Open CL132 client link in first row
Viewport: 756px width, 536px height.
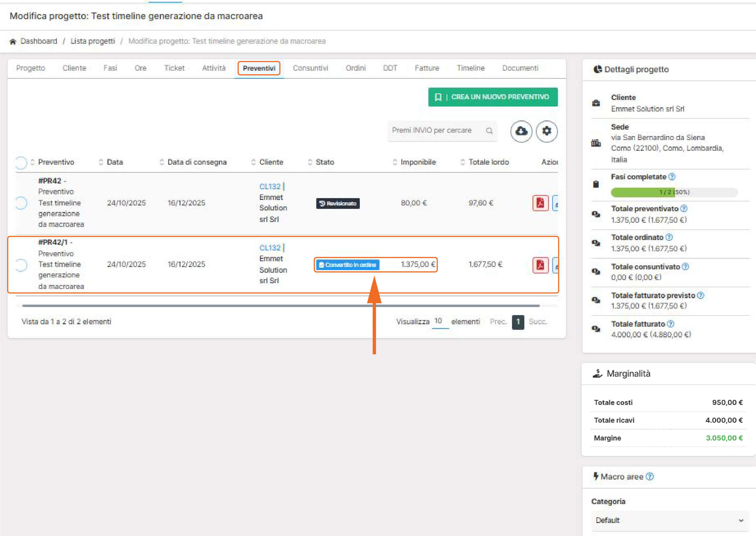coord(269,186)
